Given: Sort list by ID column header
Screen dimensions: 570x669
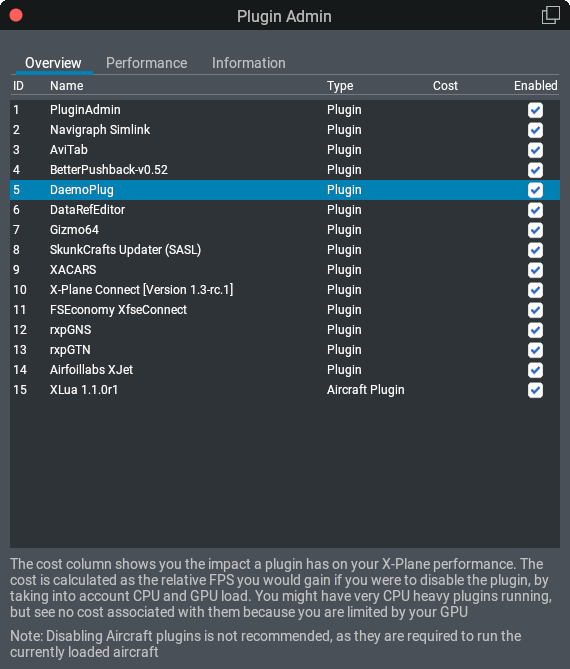Looking at the screenshot, I should pyautogui.click(x=18, y=86).
